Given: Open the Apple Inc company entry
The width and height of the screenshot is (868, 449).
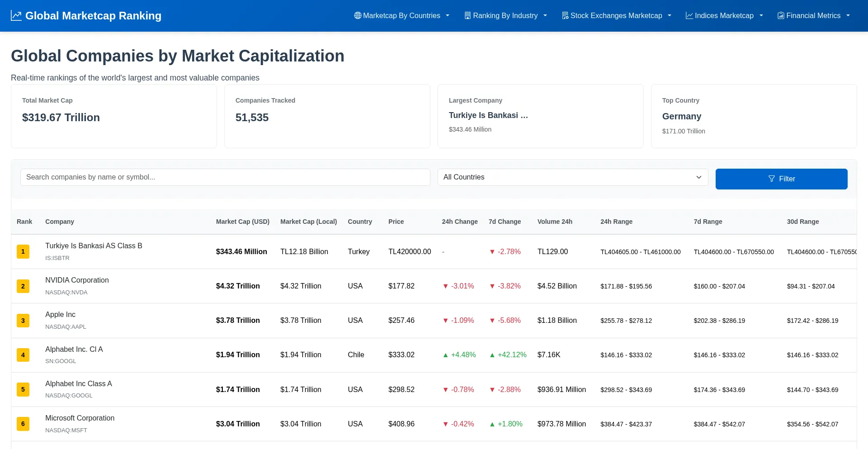Looking at the screenshot, I should (60, 314).
